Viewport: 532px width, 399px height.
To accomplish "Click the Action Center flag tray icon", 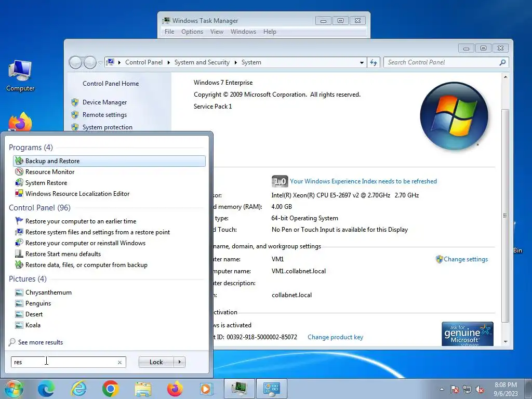I will coord(455,389).
